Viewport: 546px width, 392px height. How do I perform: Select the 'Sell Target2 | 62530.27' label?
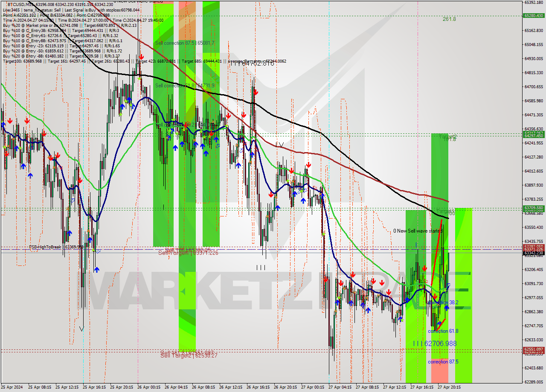189,355
